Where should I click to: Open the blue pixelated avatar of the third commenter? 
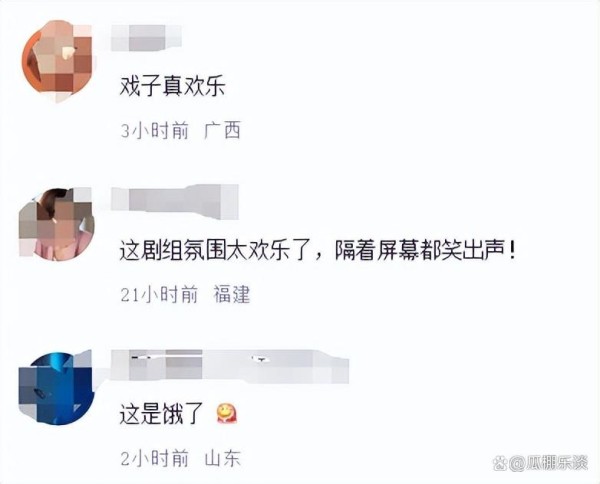pyautogui.click(x=57, y=388)
